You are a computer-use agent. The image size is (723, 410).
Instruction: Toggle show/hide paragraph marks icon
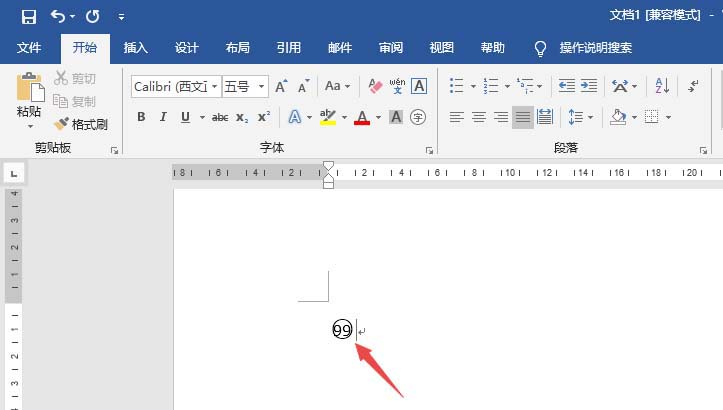(693, 86)
